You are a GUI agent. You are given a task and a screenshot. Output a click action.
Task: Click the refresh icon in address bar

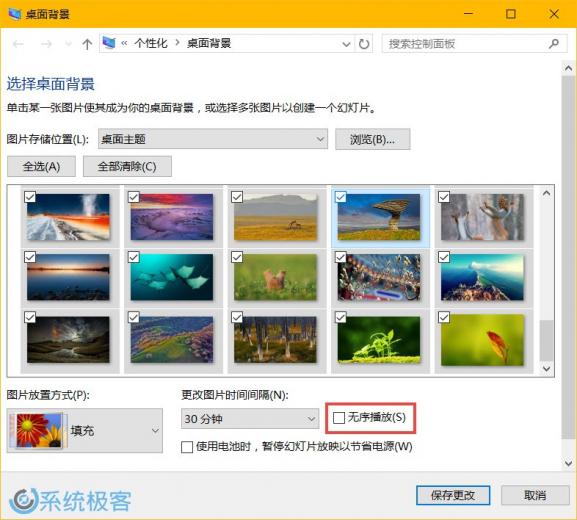pos(364,44)
